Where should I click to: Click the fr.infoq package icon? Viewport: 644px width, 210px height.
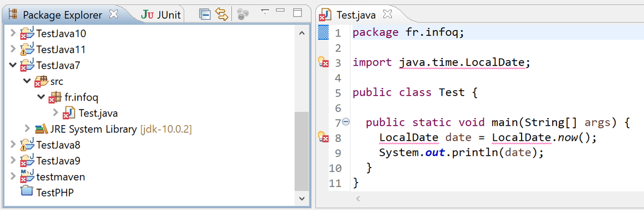pos(55,98)
